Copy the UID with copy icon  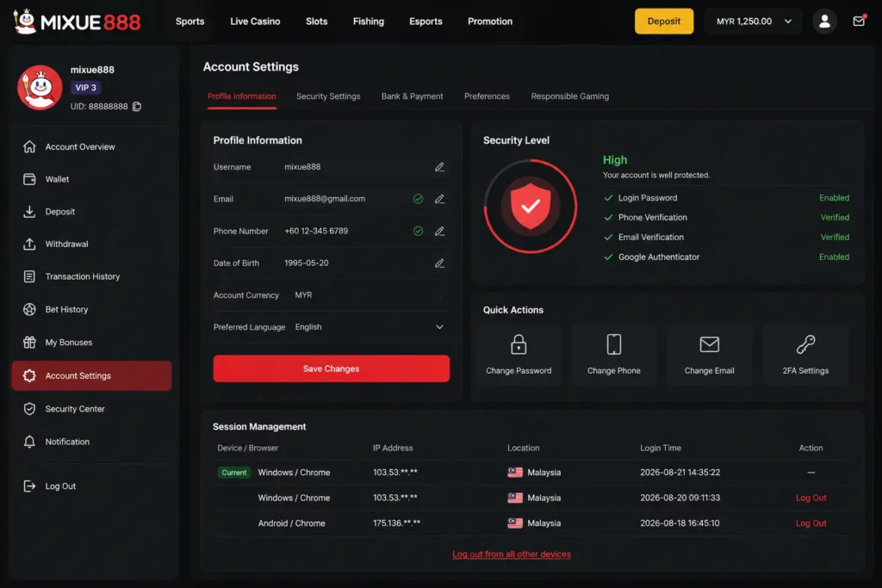point(137,106)
